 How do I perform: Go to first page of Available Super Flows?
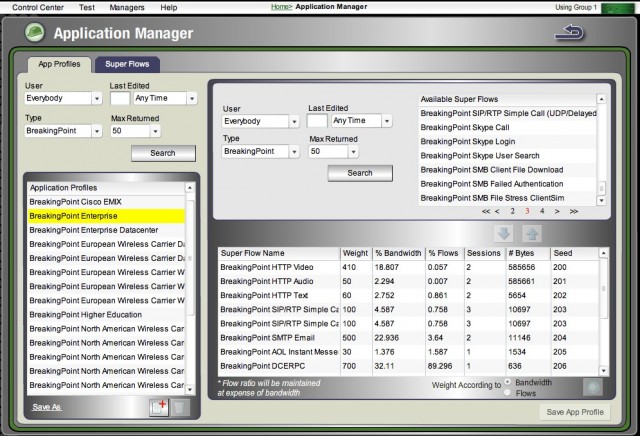(x=486, y=211)
